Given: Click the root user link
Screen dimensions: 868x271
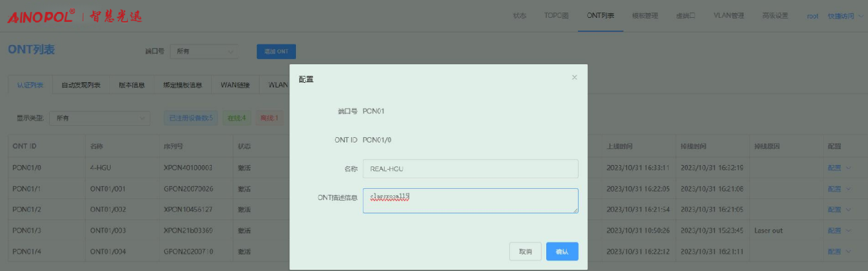Looking at the screenshot, I should click(812, 16).
